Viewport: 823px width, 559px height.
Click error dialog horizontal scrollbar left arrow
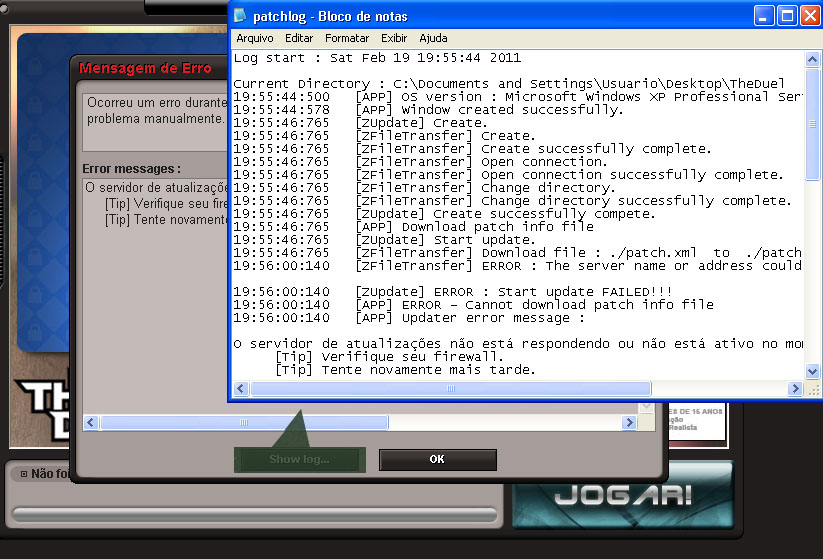(x=91, y=423)
